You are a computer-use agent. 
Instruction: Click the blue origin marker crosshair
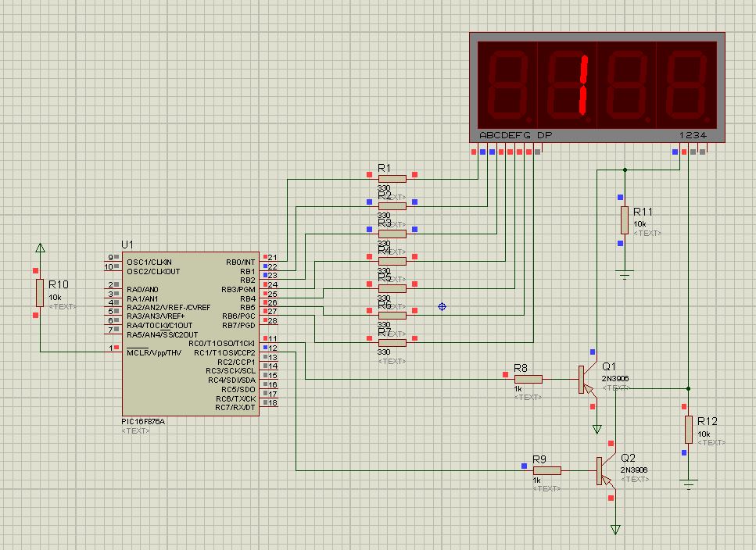(x=442, y=307)
